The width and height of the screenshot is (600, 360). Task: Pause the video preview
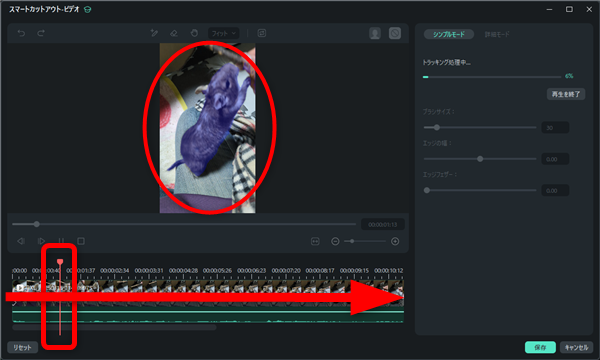(x=61, y=241)
